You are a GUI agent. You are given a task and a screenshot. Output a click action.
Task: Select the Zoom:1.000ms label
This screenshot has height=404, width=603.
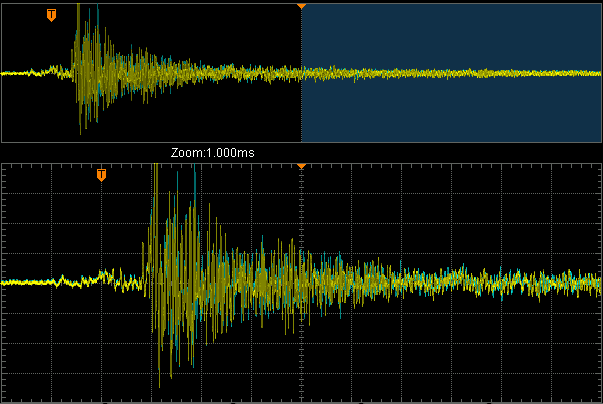pos(213,153)
